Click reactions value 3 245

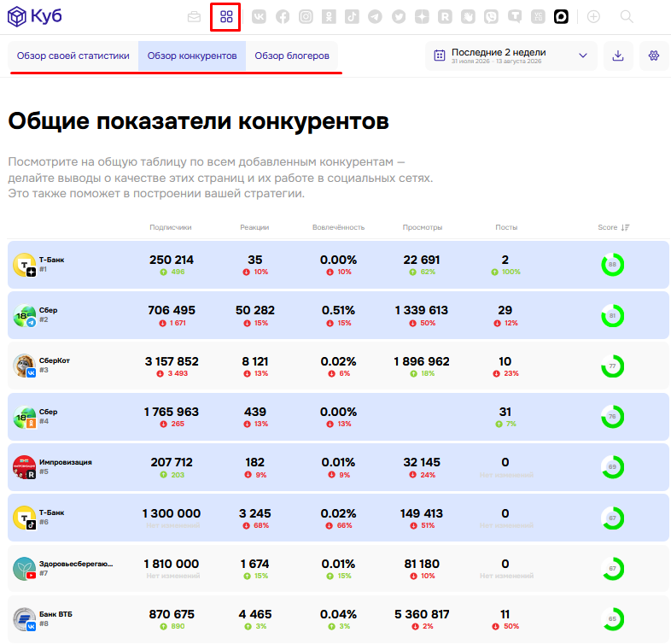pos(255,513)
